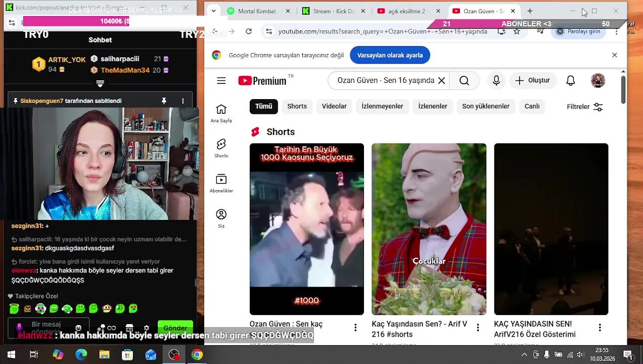Select the Canlı filter chip
643x364 pixels.
532,106
